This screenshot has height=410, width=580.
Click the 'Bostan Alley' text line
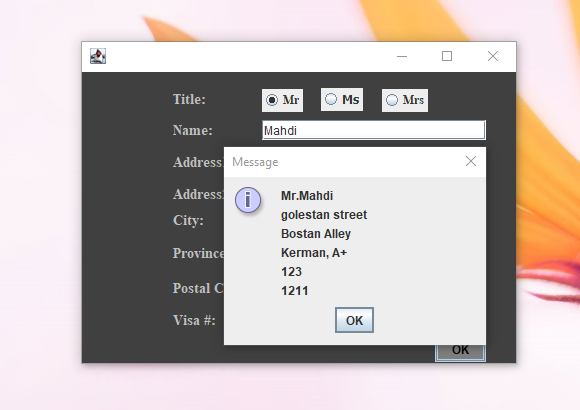click(x=316, y=234)
